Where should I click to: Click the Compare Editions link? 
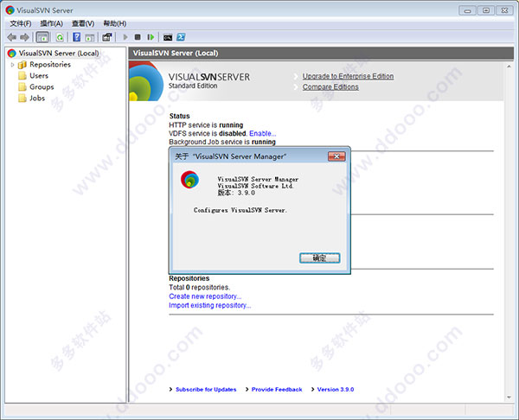tap(330, 87)
